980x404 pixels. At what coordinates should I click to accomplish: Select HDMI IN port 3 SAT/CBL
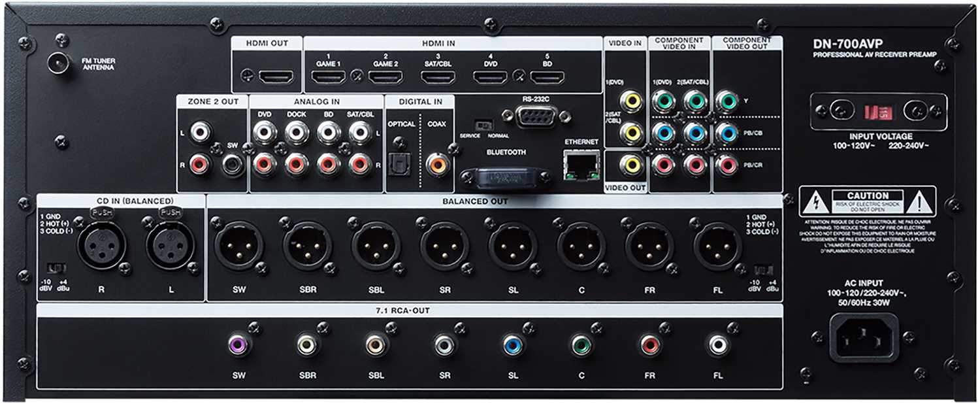(x=440, y=77)
